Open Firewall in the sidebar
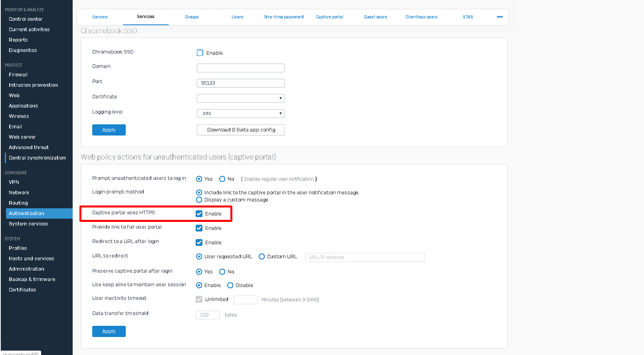This screenshot has width=644, height=355. (18, 75)
